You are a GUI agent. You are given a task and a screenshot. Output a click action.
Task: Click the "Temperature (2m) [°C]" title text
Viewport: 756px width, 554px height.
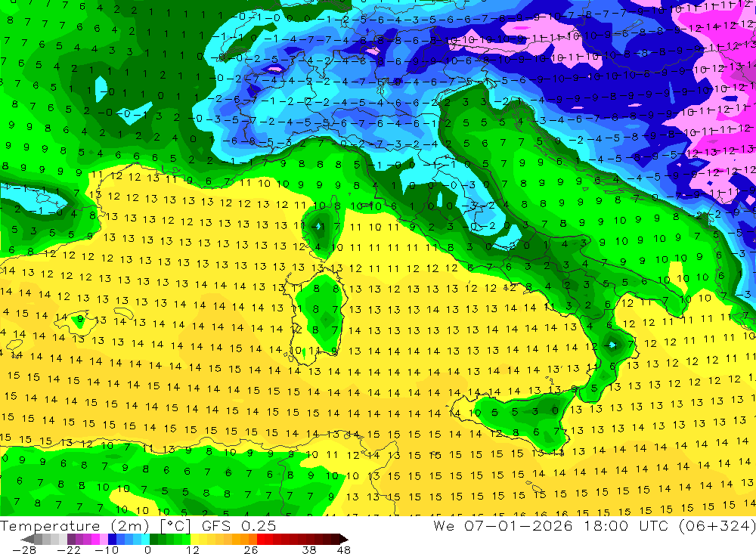(x=95, y=525)
